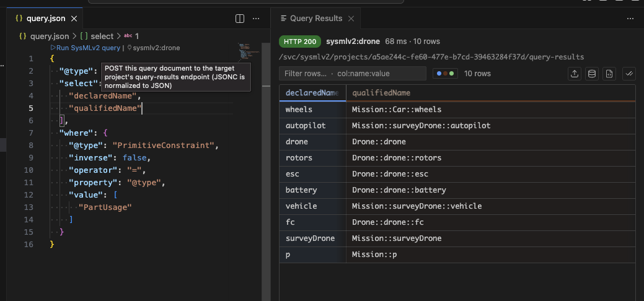Click the double checkmark icon in results toolbar

point(629,74)
